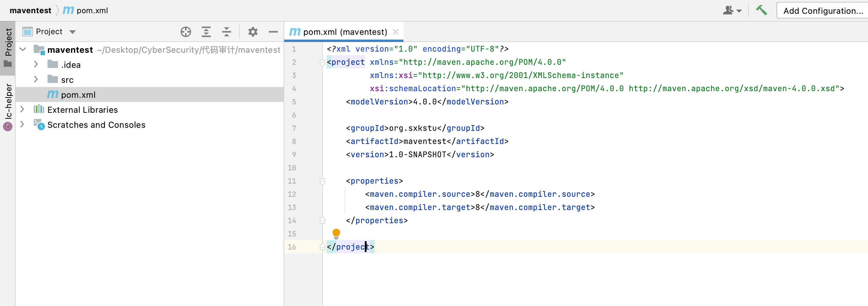Click the yellow lightbulb intention icon

(336, 233)
